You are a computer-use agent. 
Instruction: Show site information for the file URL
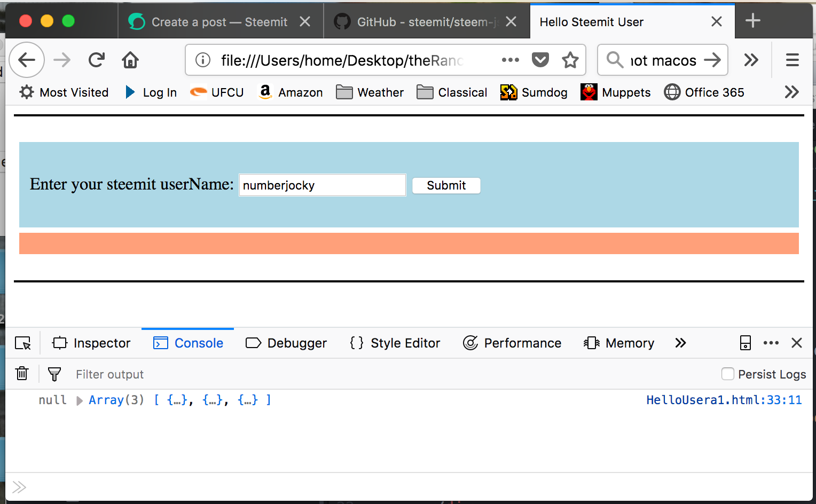[203, 60]
